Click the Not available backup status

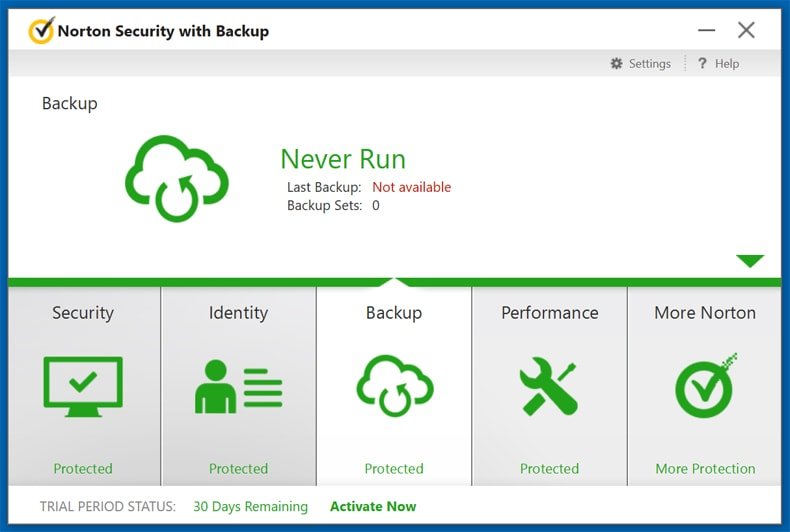tap(411, 187)
